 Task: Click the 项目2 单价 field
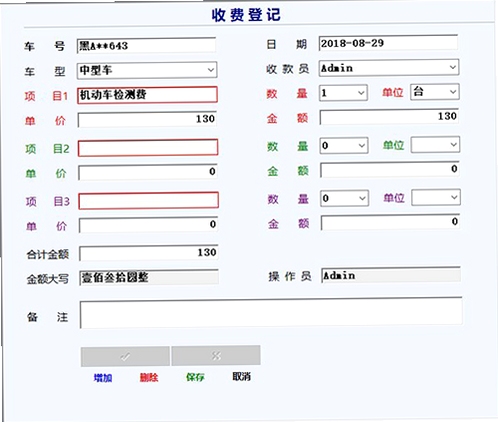point(148,172)
